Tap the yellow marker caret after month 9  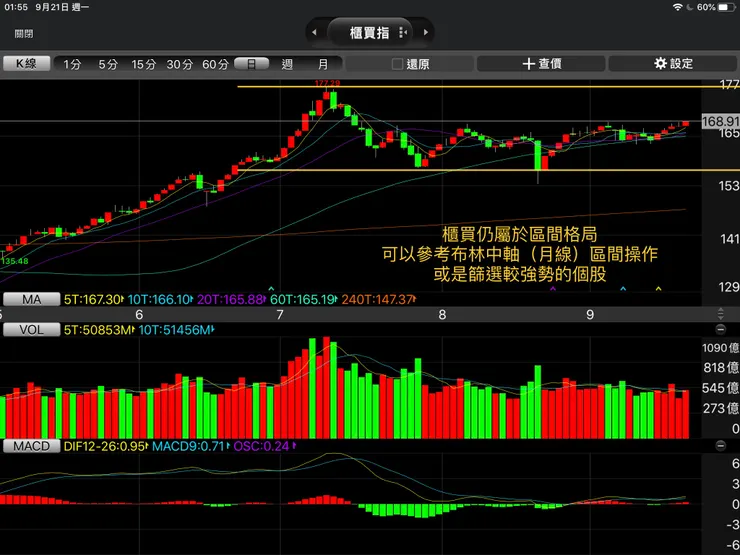tap(658, 288)
